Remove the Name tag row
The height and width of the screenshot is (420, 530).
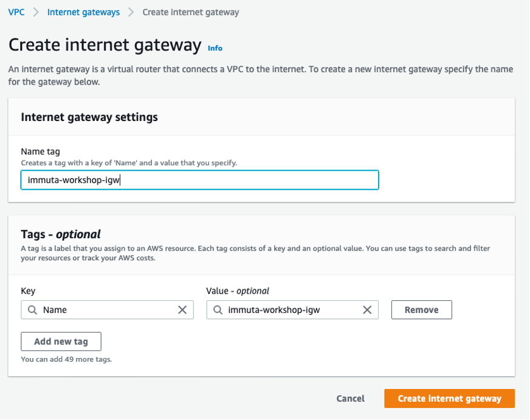[421, 310]
